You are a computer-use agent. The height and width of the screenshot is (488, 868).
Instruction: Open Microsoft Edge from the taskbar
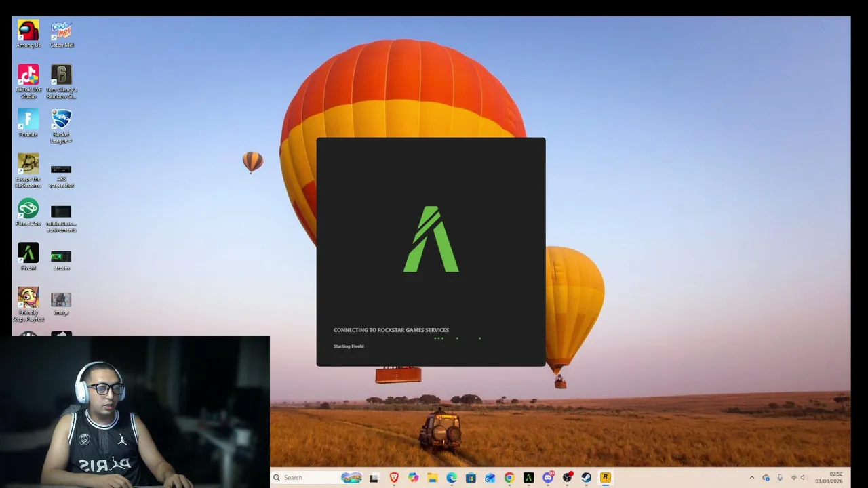tap(452, 478)
